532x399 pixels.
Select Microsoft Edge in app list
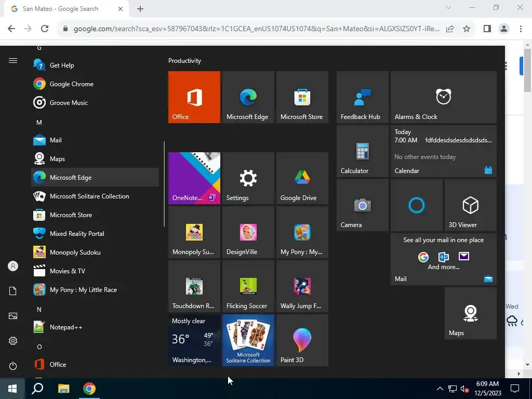click(95, 177)
